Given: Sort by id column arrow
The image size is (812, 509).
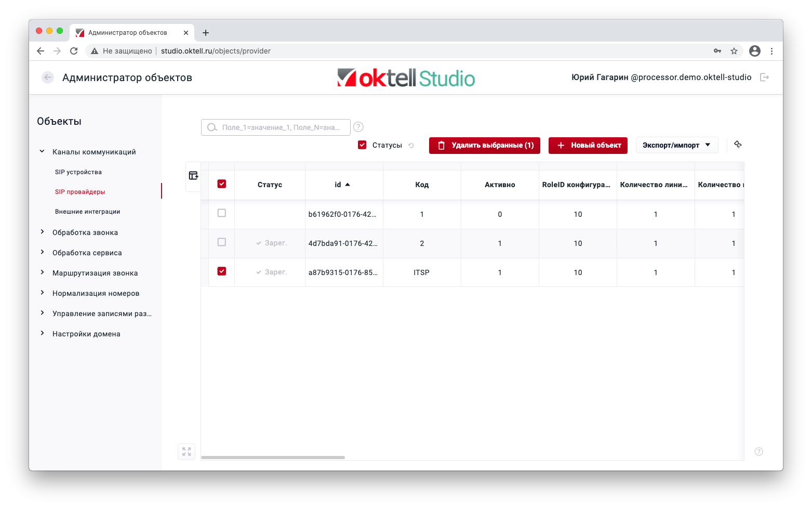Looking at the screenshot, I should point(348,185).
